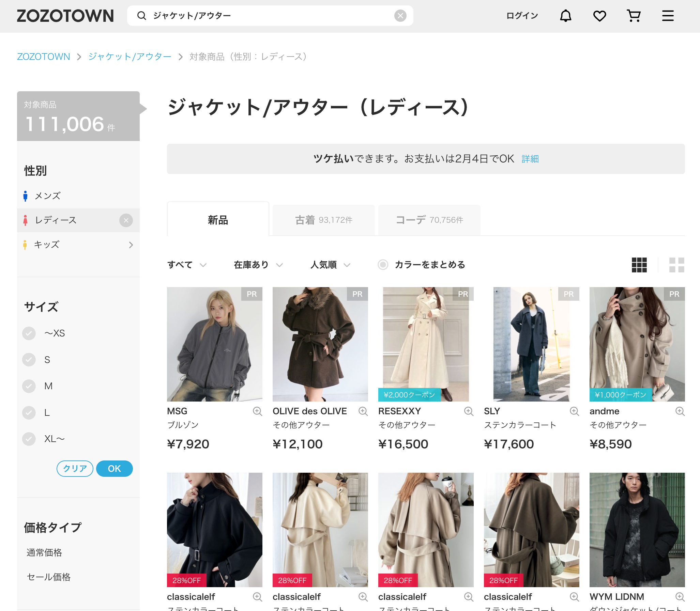Zoom the WYM LIDNM product magnifier icon
700x611 pixels.
[x=680, y=597]
